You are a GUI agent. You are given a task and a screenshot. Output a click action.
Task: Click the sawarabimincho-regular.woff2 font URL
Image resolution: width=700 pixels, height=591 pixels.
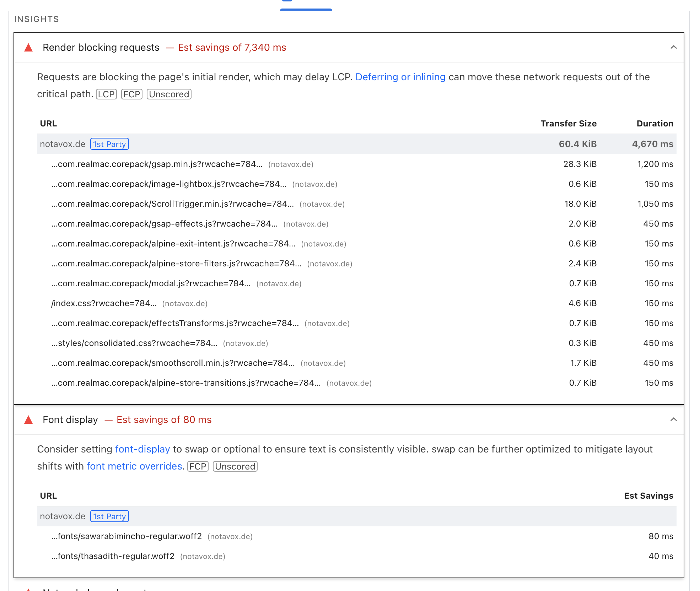[x=126, y=536]
